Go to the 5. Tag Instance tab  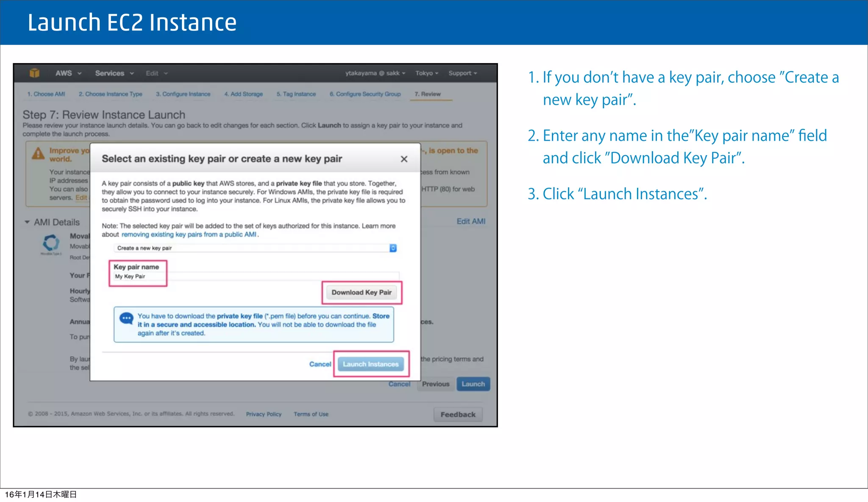click(296, 94)
